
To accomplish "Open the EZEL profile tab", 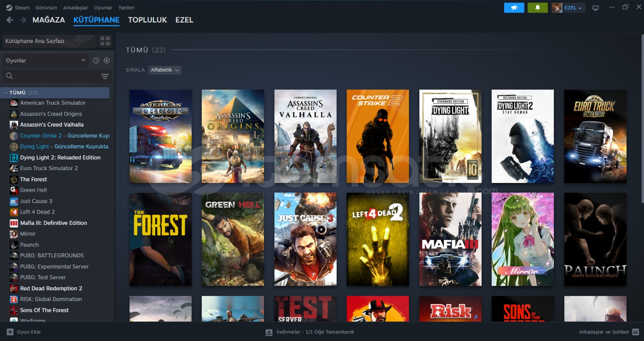I will [x=184, y=20].
